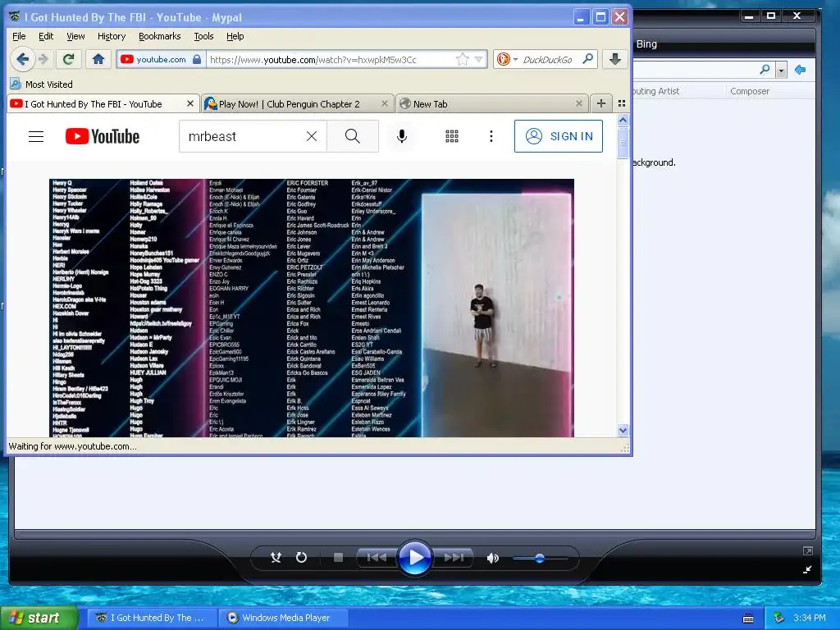Image resolution: width=840 pixels, height=630 pixels.
Task: Open the History menu
Action: click(x=112, y=36)
